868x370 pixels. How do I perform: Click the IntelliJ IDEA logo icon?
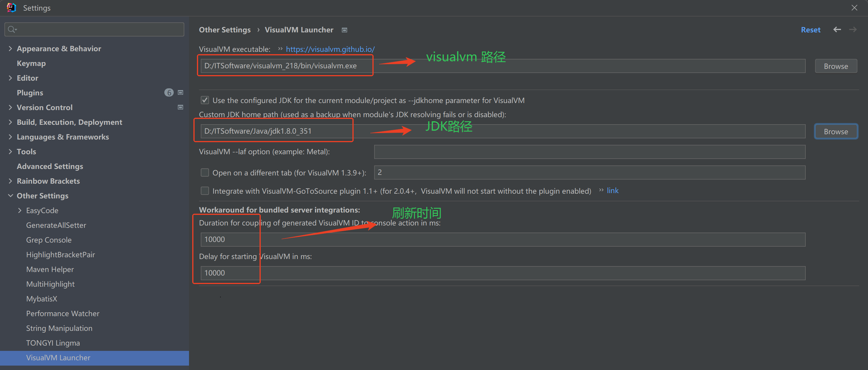click(11, 7)
